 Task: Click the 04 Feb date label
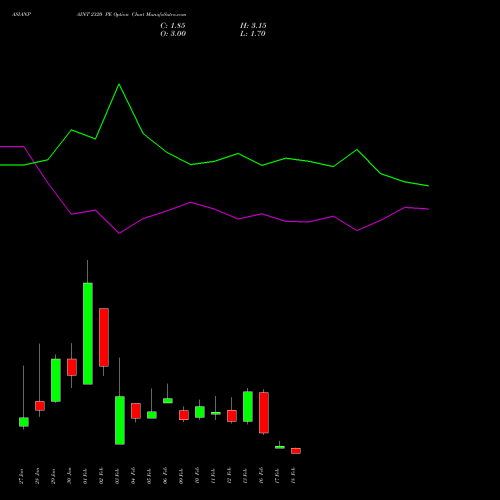(x=134, y=476)
